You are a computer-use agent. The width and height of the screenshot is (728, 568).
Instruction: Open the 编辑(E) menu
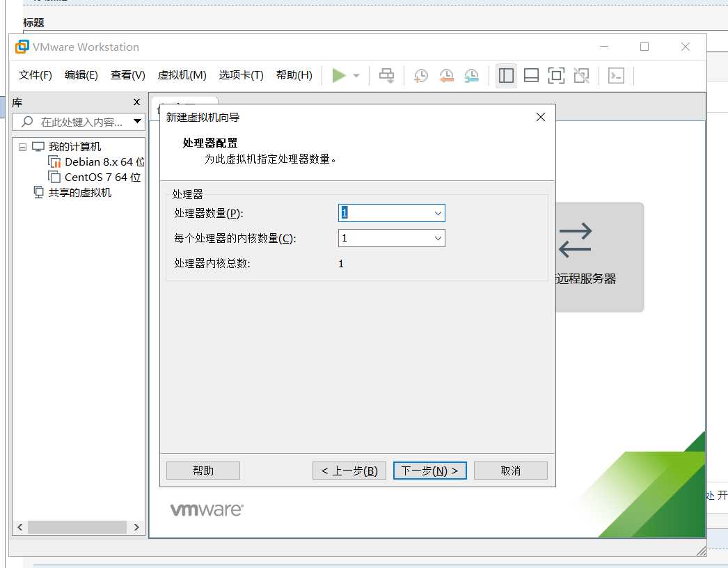[81, 74]
